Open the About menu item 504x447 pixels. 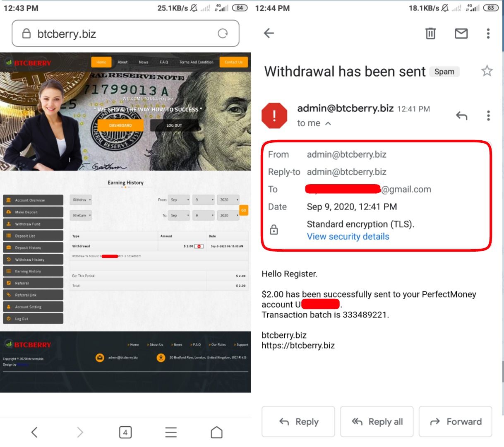click(x=122, y=62)
